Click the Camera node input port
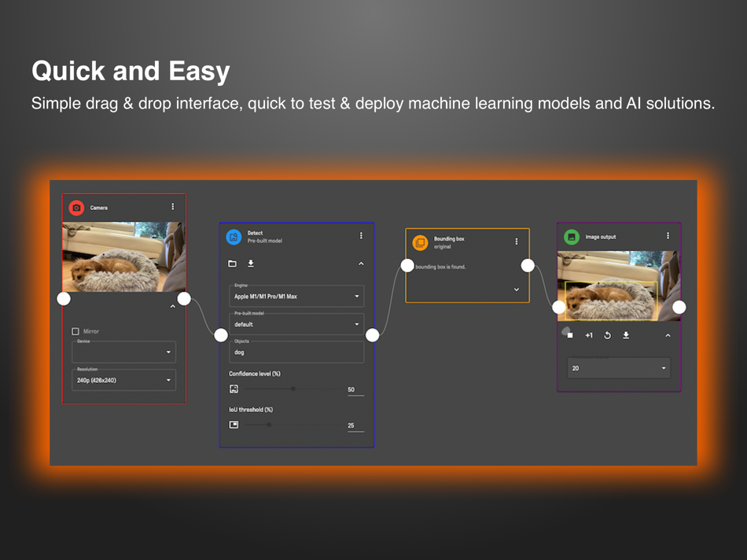This screenshot has width=747, height=560. pos(64,299)
